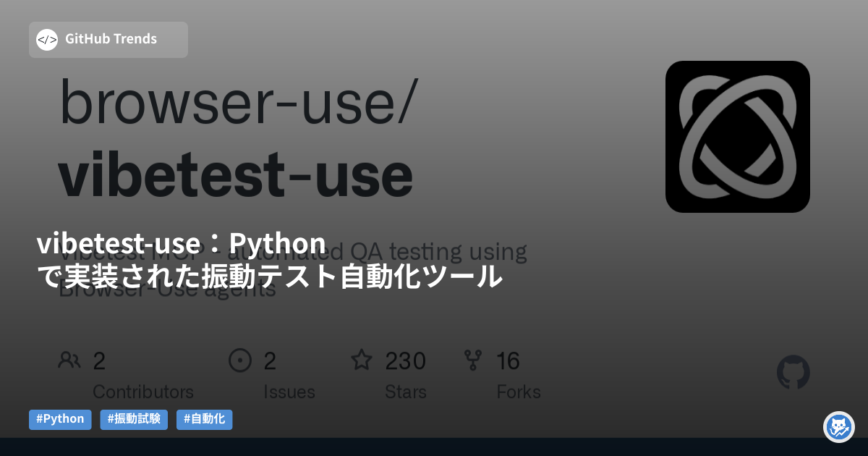This screenshot has height=456, width=868.
Task: Click the bold vibetest-use repository name
Action: point(236,174)
